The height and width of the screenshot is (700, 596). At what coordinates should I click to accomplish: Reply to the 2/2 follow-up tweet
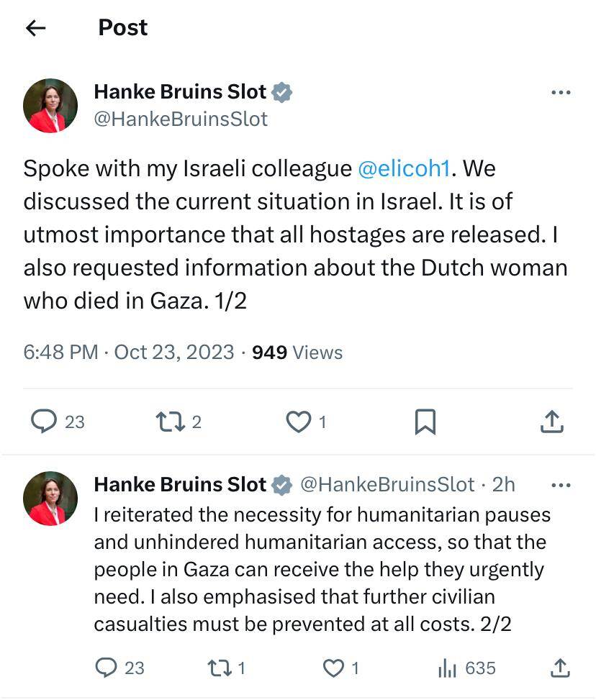[108, 668]
